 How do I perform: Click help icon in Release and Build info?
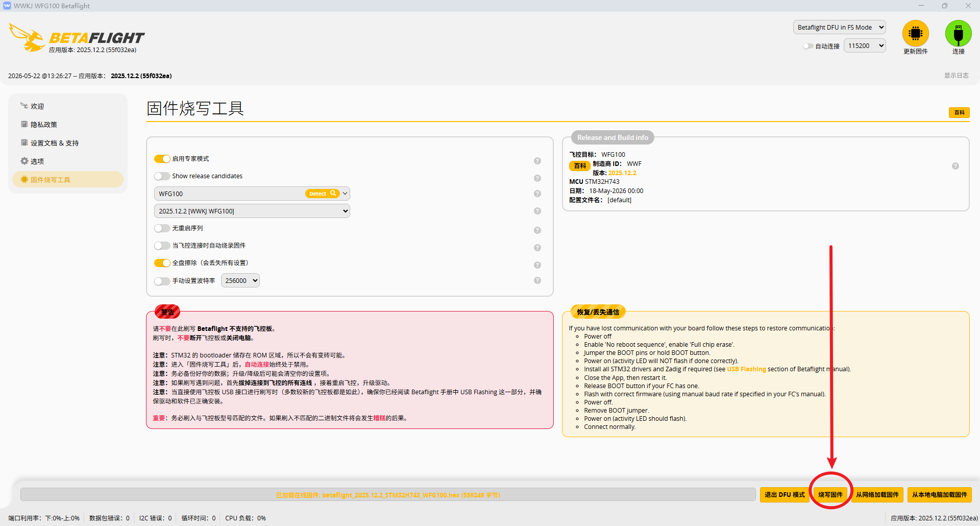955,166
